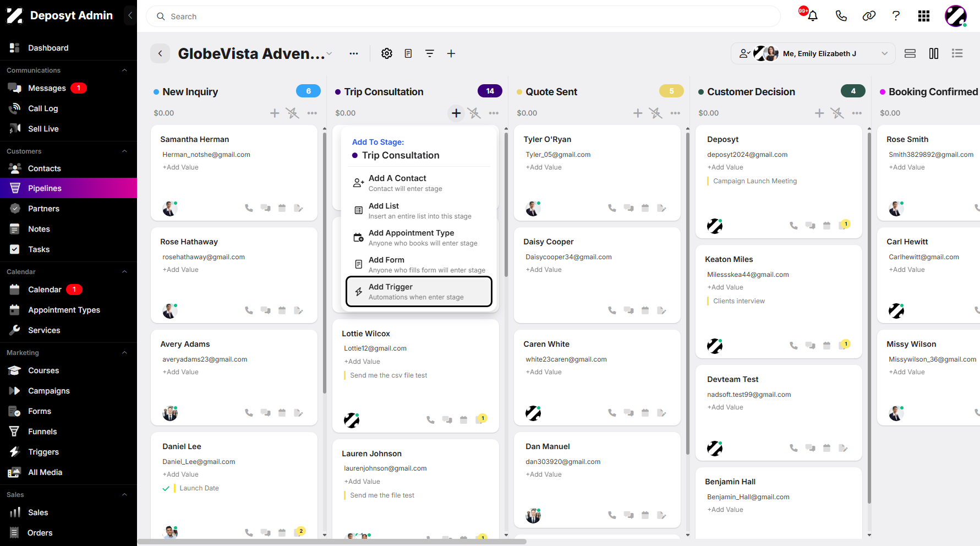Open calendar icon on Daisy Cooper card
Viewport: 980px width, 546px height.
(x=645, y=310)
